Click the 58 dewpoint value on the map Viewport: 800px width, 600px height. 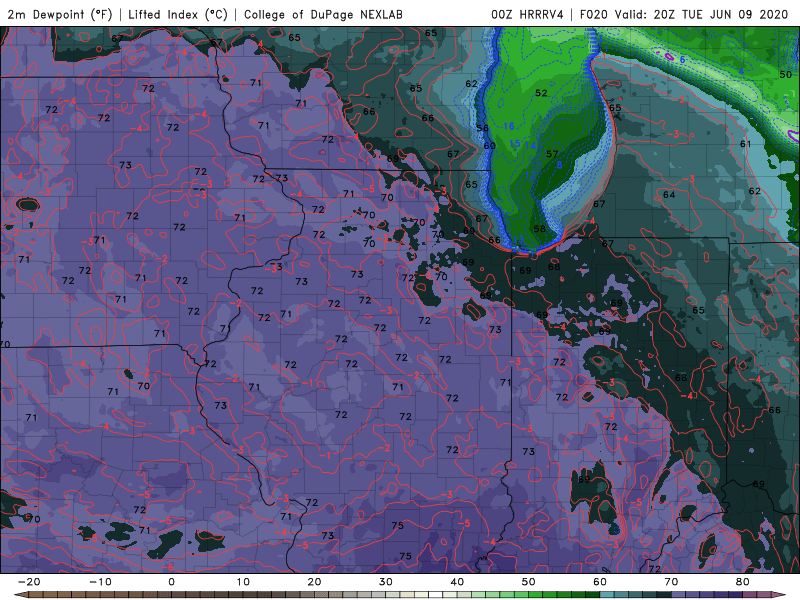539,229
